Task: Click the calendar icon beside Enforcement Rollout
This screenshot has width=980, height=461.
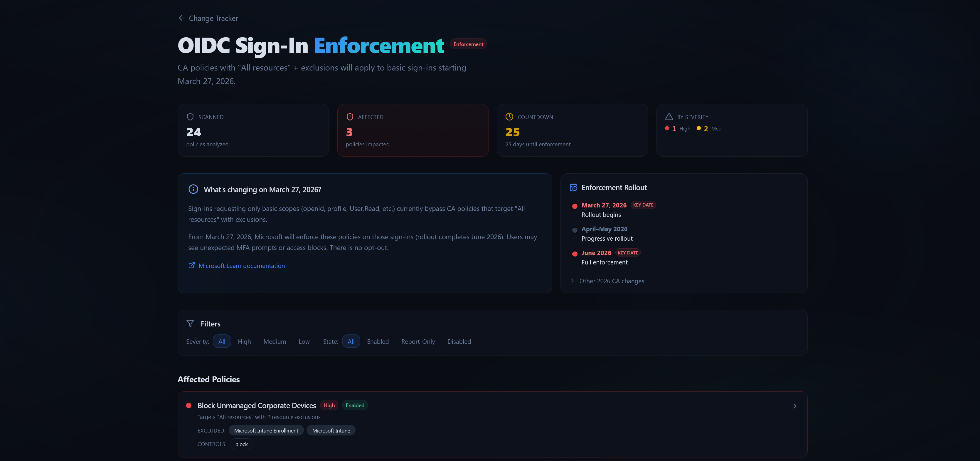Action: (573, 187)
